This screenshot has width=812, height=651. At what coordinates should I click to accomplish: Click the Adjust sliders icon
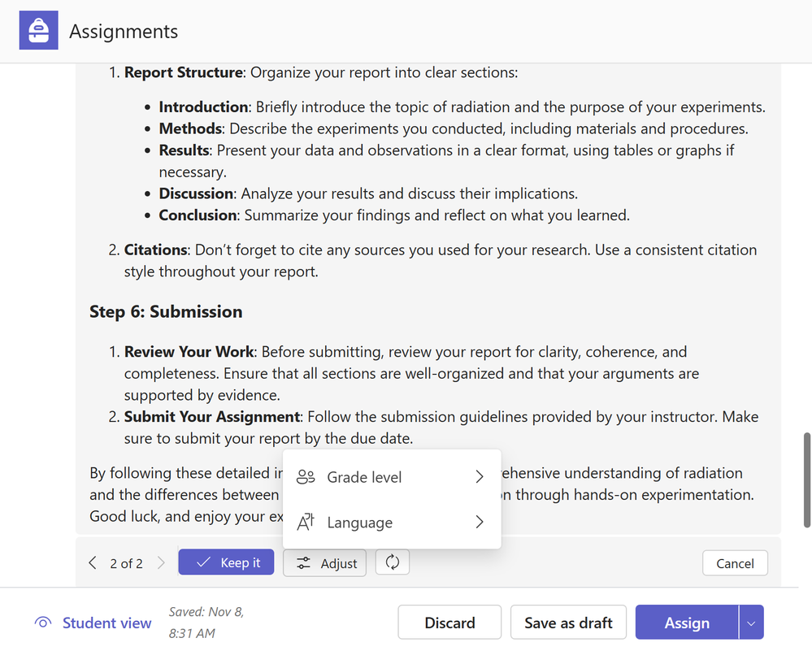[303, 563]
